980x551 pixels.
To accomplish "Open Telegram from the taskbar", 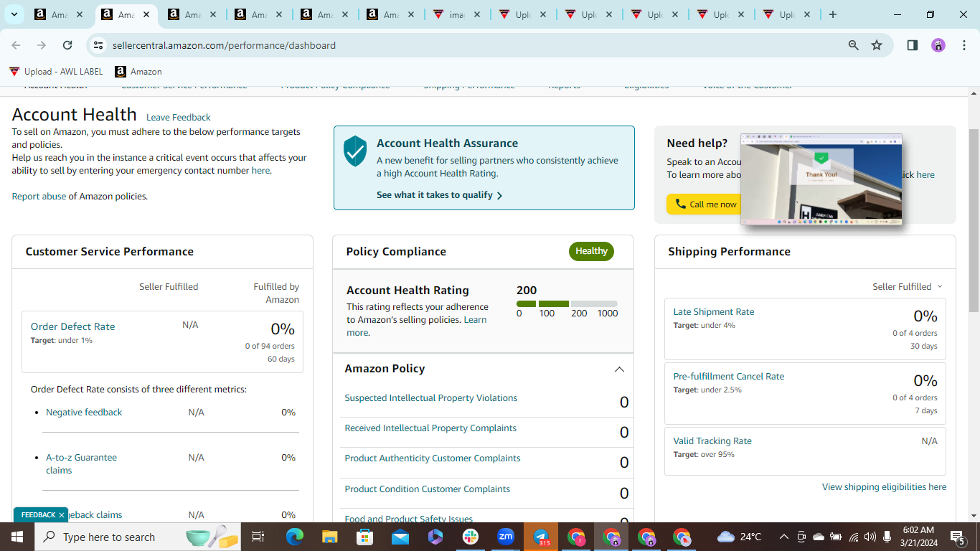I will 541,537.
